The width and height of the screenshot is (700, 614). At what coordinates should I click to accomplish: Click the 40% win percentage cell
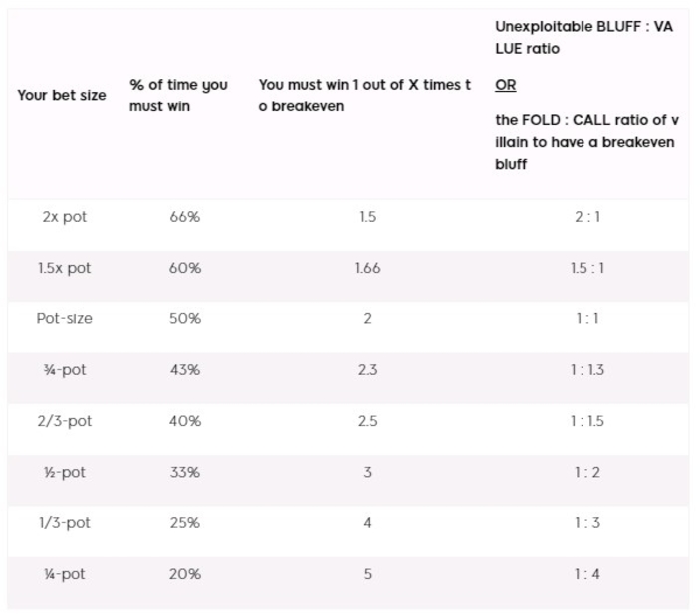coord(185,421)
